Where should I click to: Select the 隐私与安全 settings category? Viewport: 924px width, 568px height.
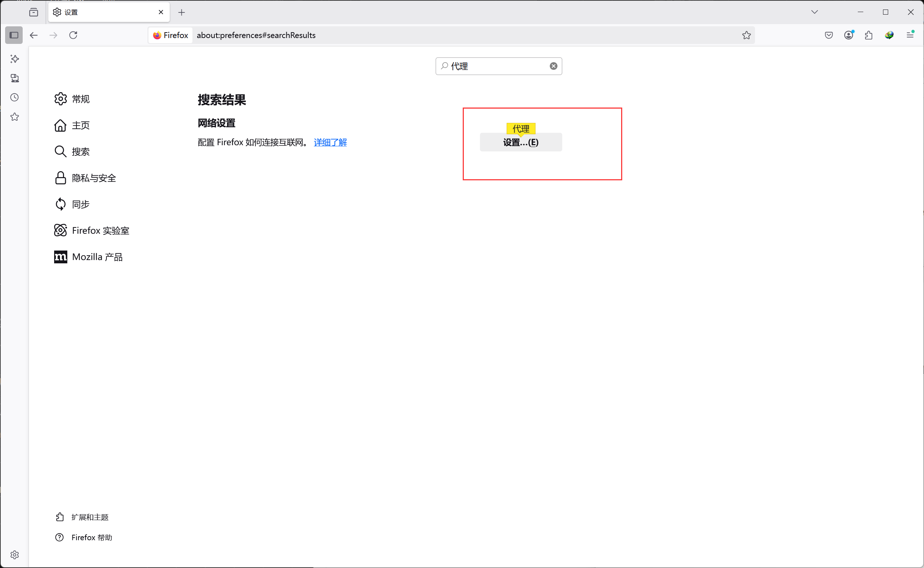(x=94, y=178)
